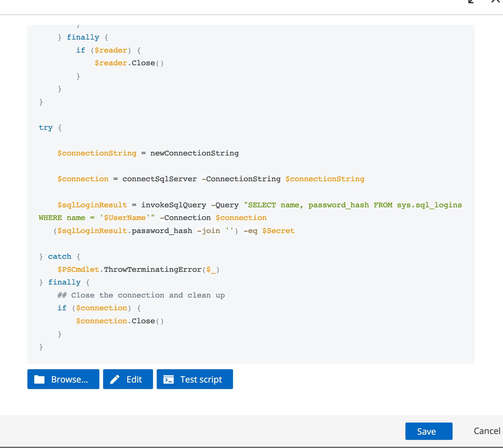Cancel the script dialog

click(x=487, y=431)
